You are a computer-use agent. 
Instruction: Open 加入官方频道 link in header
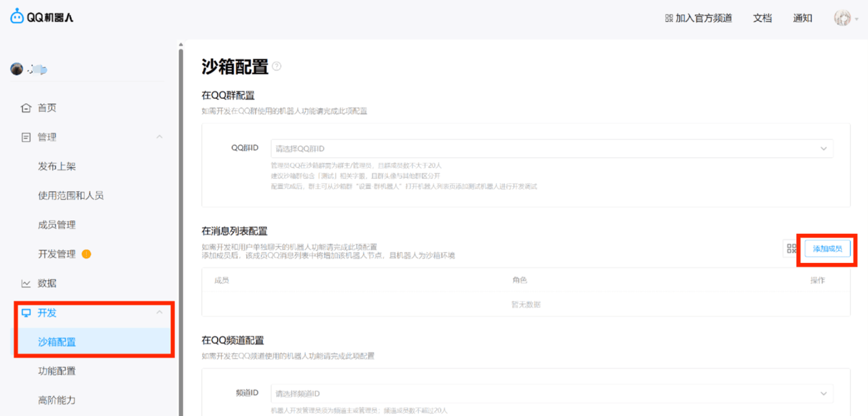(698, 18)
